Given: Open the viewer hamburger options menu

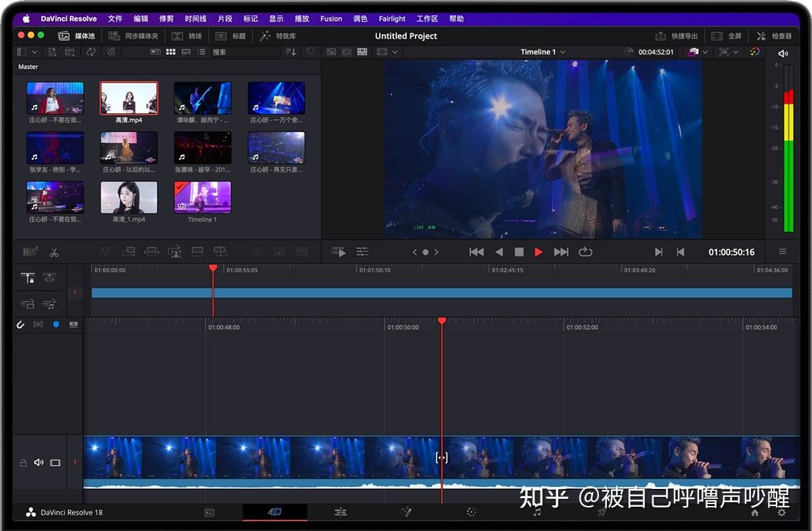Looking at the screenshot, I should point(782,252).
